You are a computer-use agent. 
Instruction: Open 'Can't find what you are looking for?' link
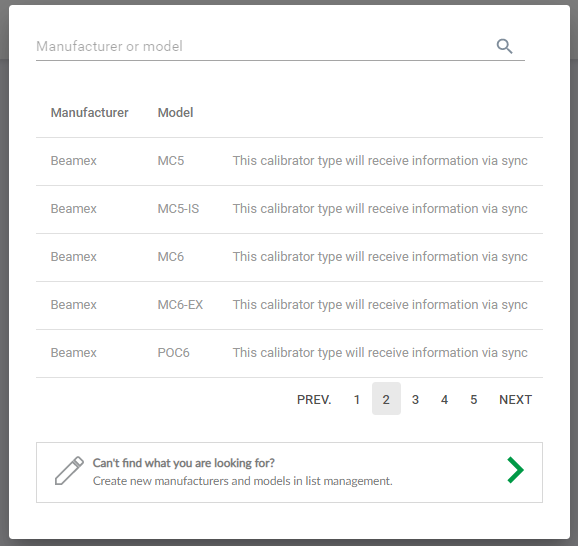184,463
